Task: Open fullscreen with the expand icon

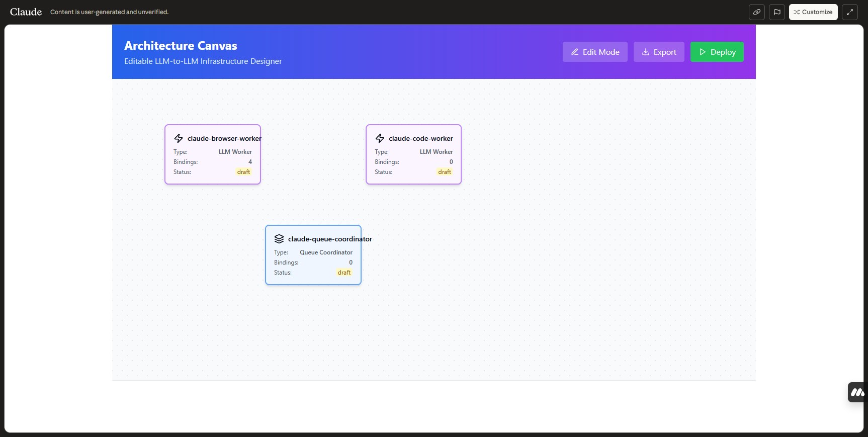Action: coord(849,12)
